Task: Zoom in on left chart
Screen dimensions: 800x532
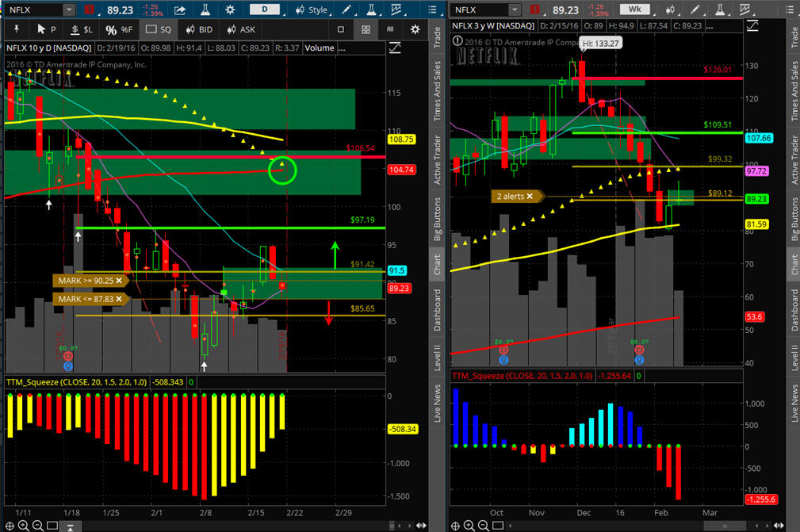Action: click(24, 526)
